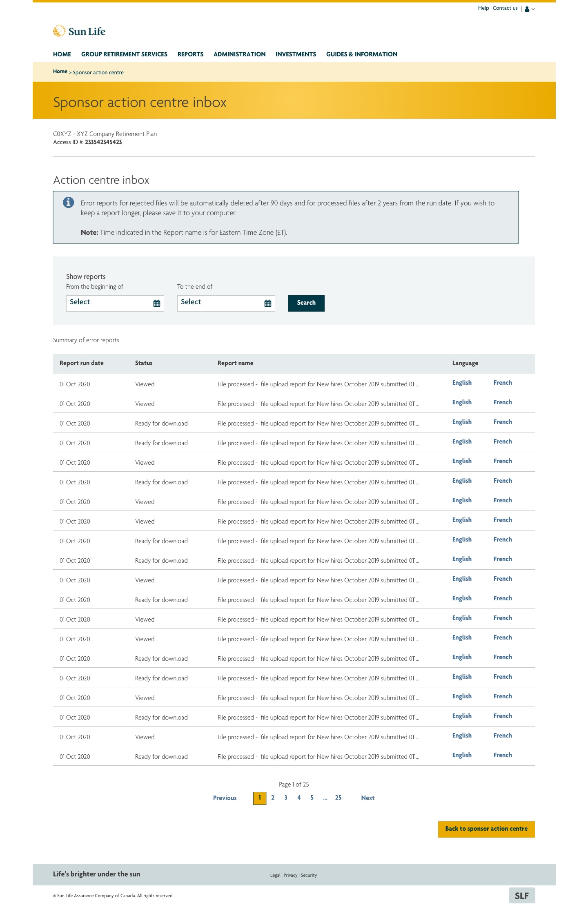Open the calendar icon for end date
588x905 pixels.
pyautogui.click(x=268, y=303)
